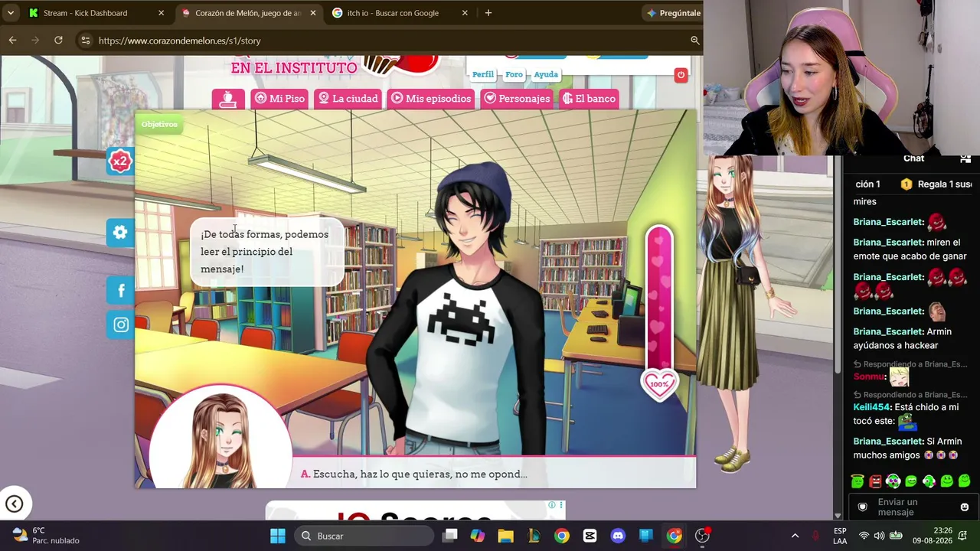The image size is (980, 551).
Task: Open the Personajes menu
Action: [x=517, y=99]
